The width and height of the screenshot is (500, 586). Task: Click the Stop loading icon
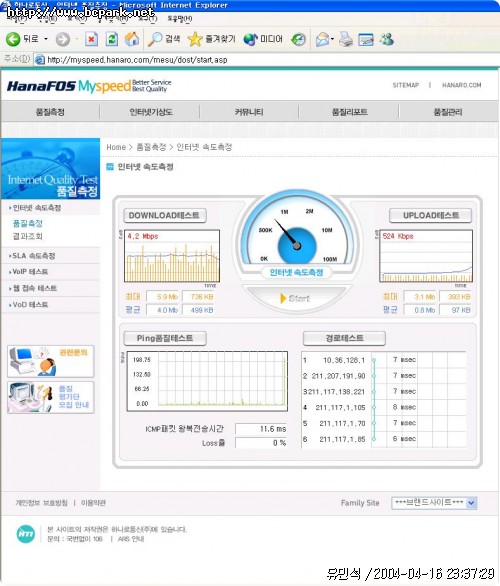click(x=92, y=39)
